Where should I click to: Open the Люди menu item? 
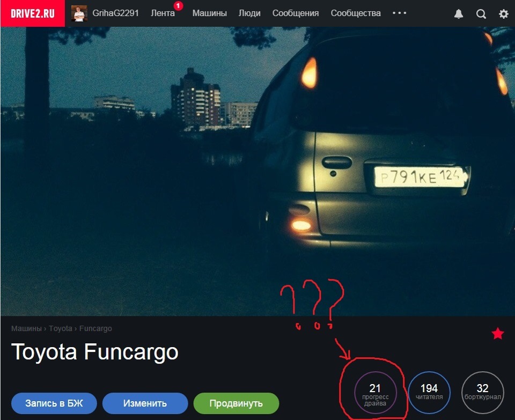pyautogui.click(x=249, y=13)
